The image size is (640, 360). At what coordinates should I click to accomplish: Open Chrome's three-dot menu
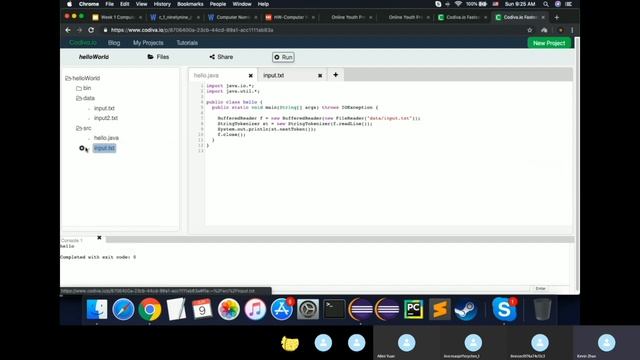[x=572, y=30]
